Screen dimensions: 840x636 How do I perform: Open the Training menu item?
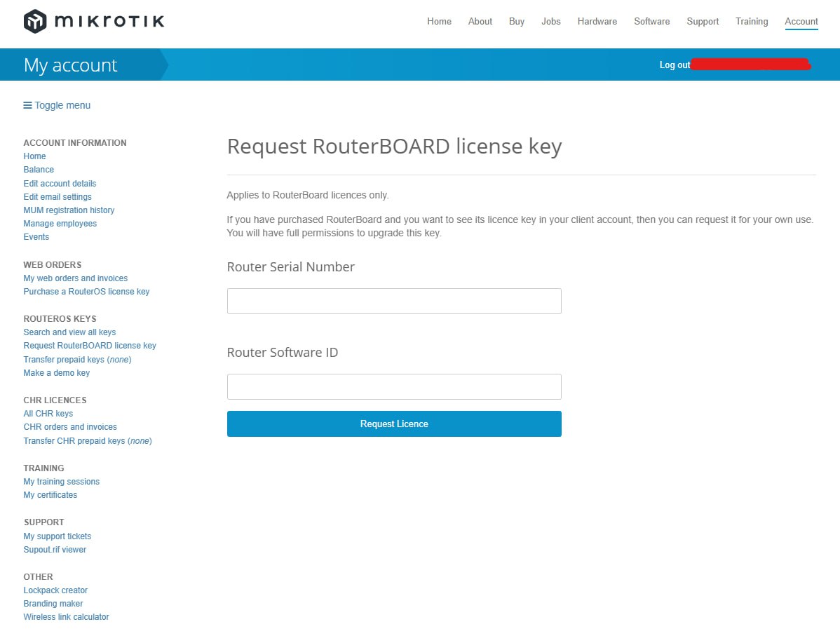751,22
